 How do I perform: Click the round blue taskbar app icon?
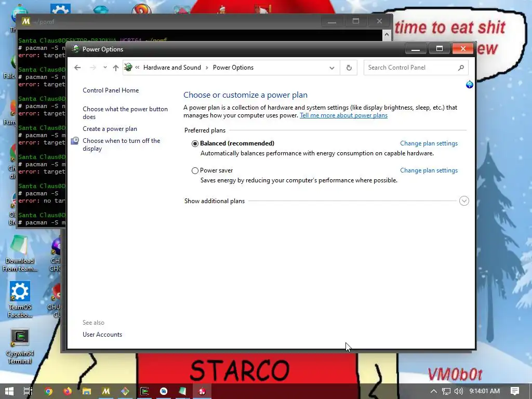pyautogui.click(x=164, y=391)
